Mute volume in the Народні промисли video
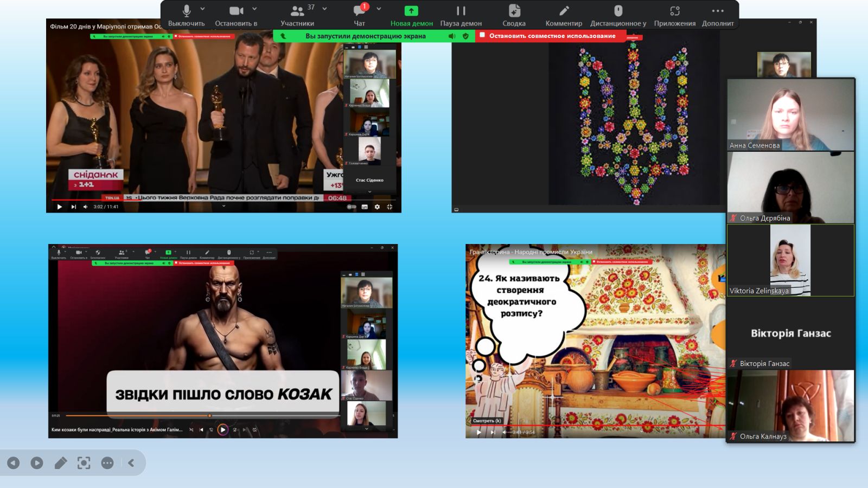Screen dimensions: 868x488 (505, 432)
